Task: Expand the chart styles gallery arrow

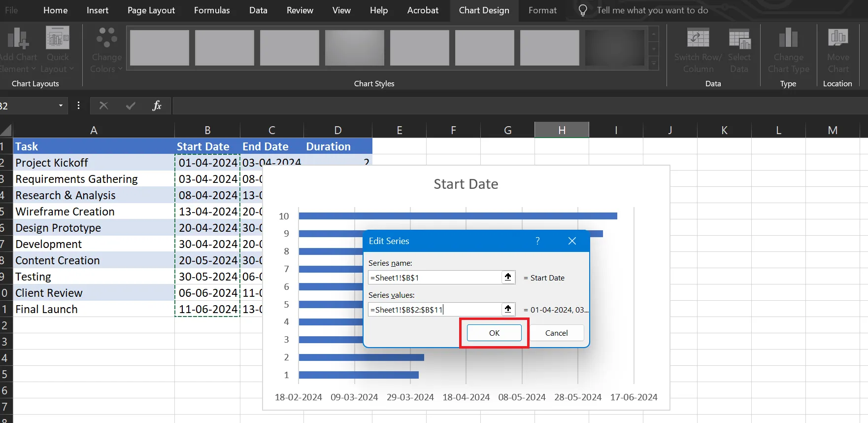Action: point(654,63)
